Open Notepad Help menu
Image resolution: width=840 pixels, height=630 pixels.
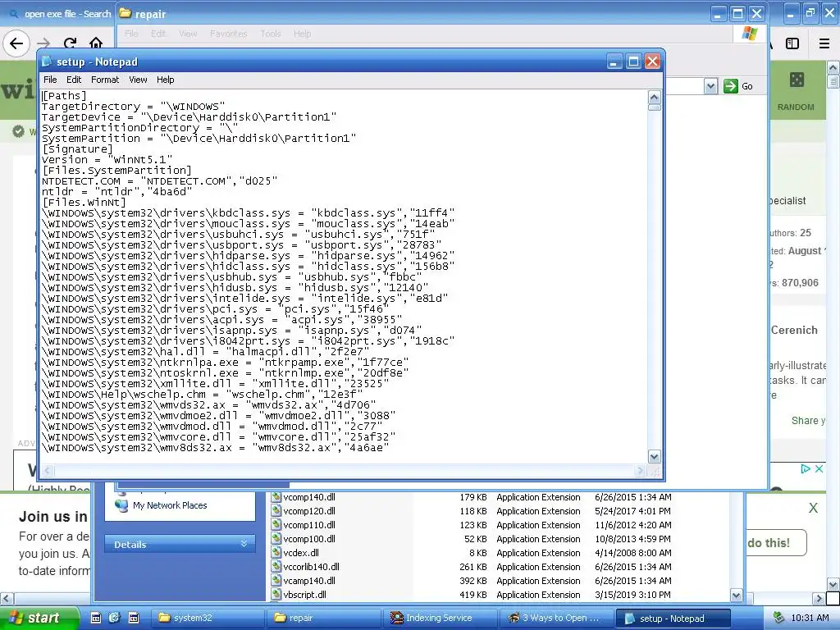coord(165,80)
